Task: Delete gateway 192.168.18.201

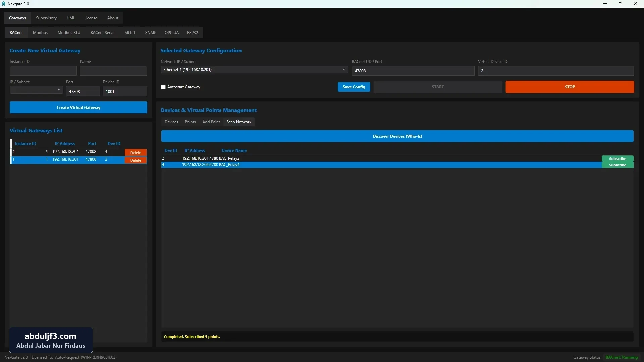Action: click(136, 160)
